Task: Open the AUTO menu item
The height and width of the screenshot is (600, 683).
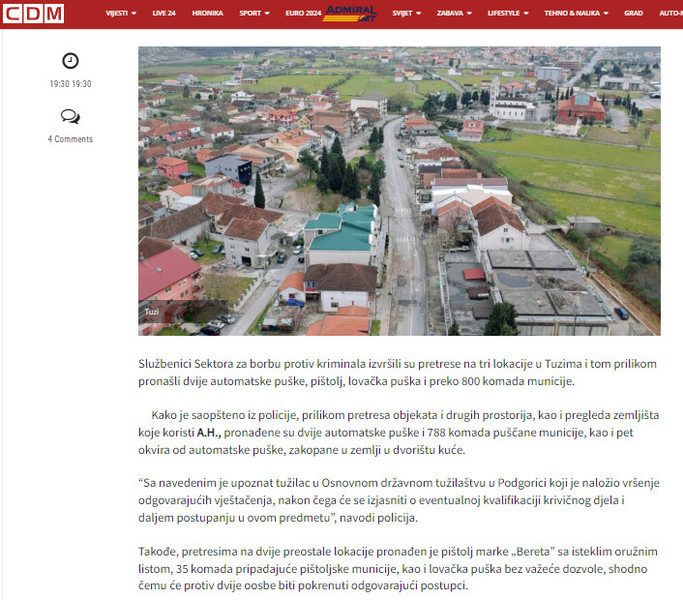Action: (x=671, y=14)
